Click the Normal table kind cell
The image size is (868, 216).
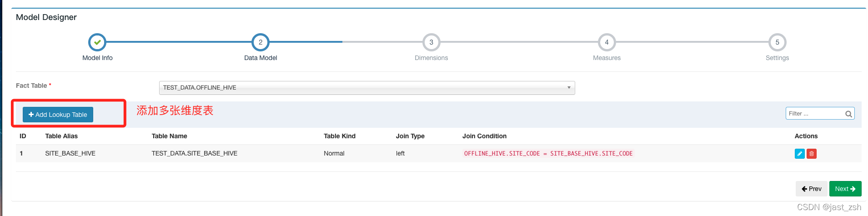[x=334, y=153]
